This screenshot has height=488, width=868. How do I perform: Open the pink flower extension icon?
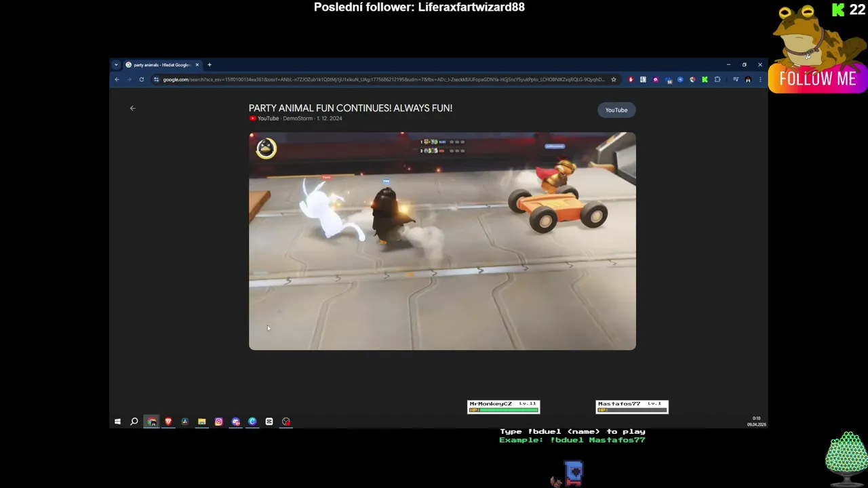655,79
